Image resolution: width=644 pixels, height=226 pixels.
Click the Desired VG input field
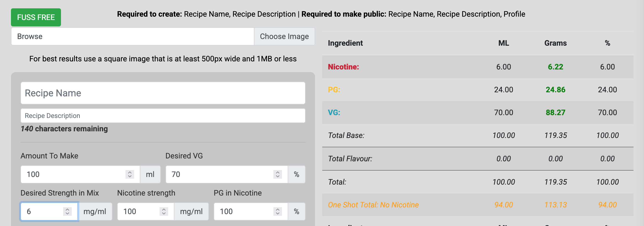(x=227, y=174)
